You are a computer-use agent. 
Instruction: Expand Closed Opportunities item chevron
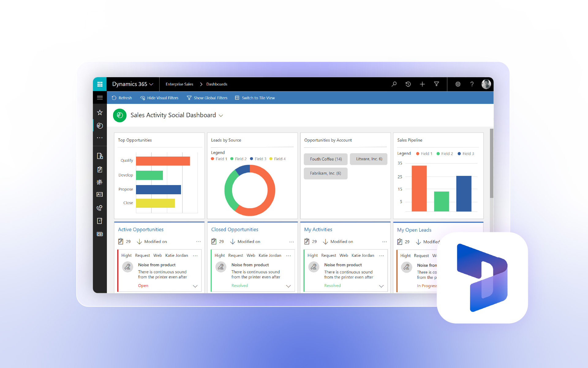tap(288, 285)
